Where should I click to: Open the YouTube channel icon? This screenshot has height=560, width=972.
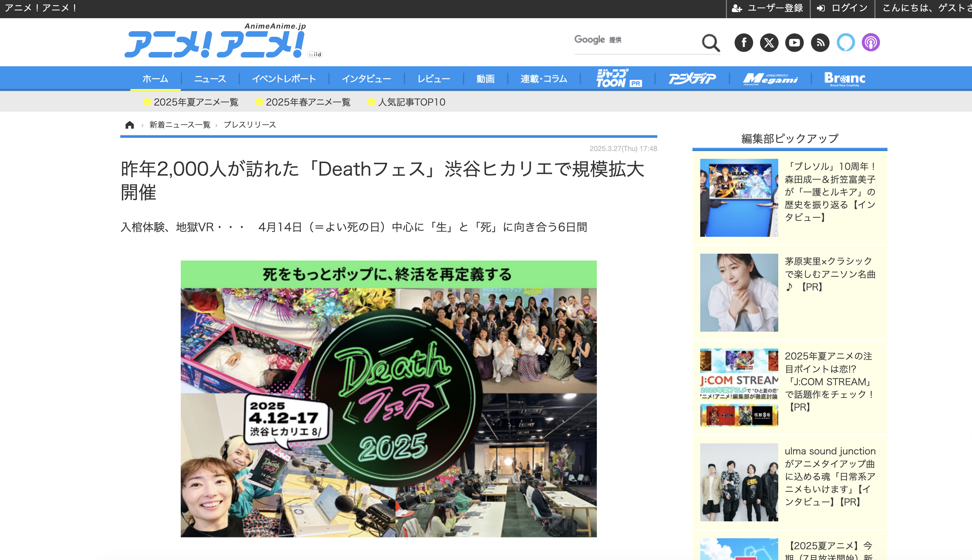(x=794, y=42)
